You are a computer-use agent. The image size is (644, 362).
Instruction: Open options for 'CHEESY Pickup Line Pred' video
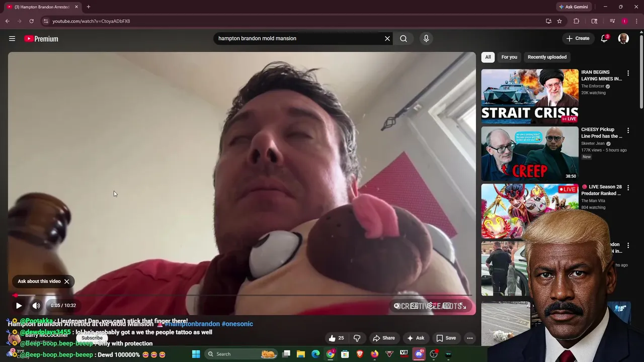(628, 131)
